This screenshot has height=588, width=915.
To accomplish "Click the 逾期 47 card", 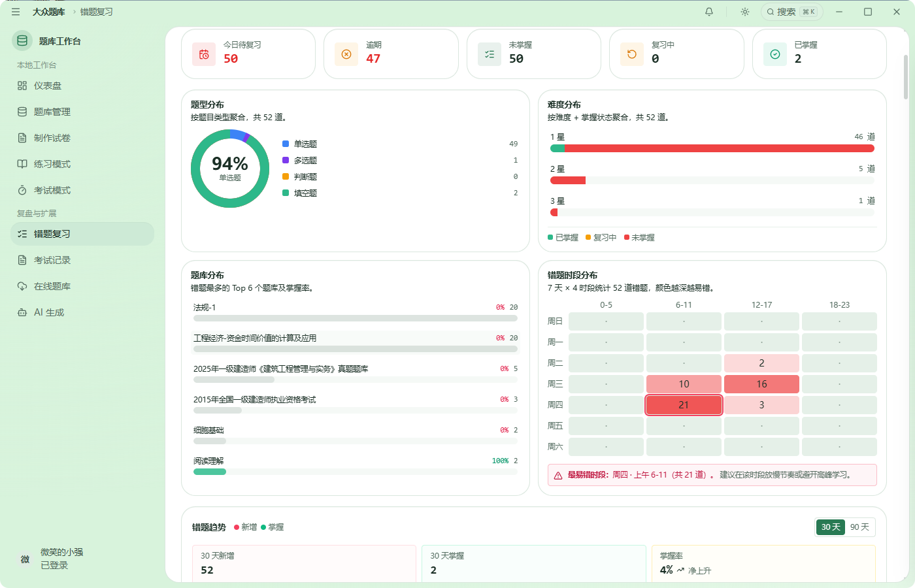I will click(x=391, y=54).
